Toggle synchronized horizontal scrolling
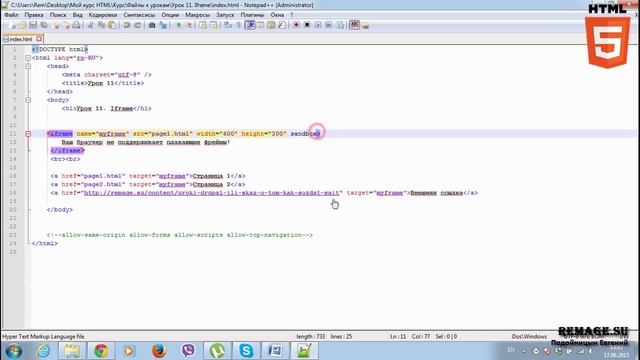The image size is (640, 360). click(213, 25)
